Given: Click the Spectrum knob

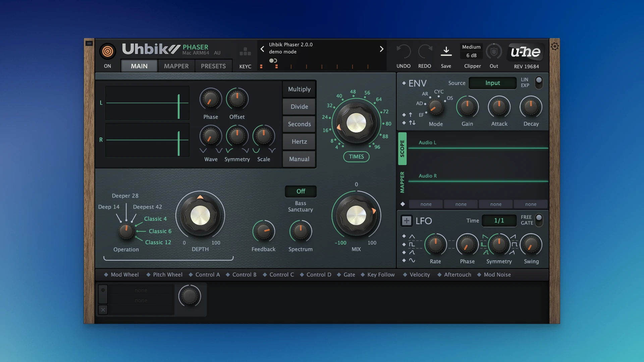Looking at the screenshot, I should [x=301, y=231].
